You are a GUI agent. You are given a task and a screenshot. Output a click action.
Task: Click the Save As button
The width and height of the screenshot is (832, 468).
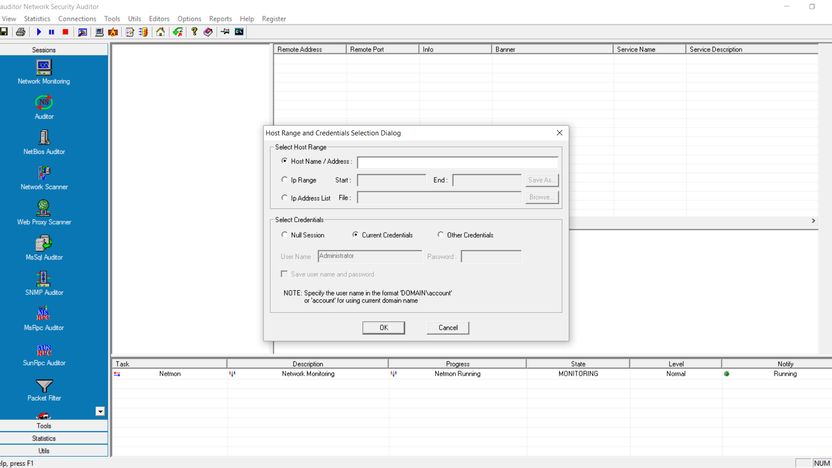tap(541, 180)
